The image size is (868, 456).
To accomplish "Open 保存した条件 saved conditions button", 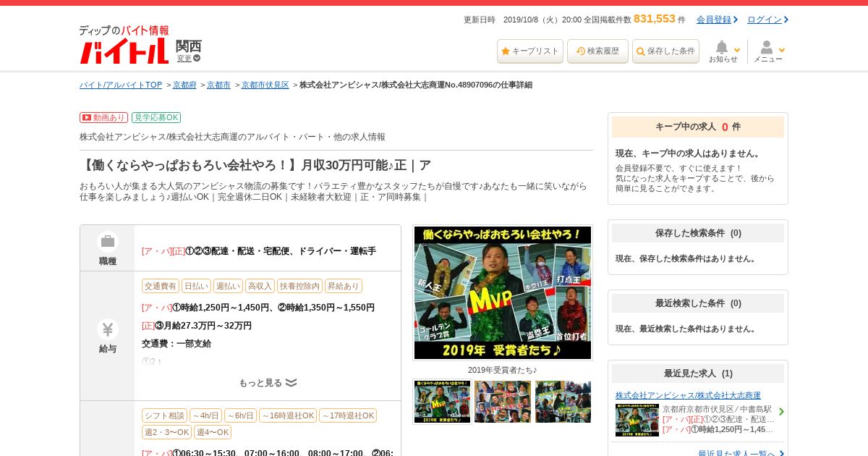I will tap(665, 51).
